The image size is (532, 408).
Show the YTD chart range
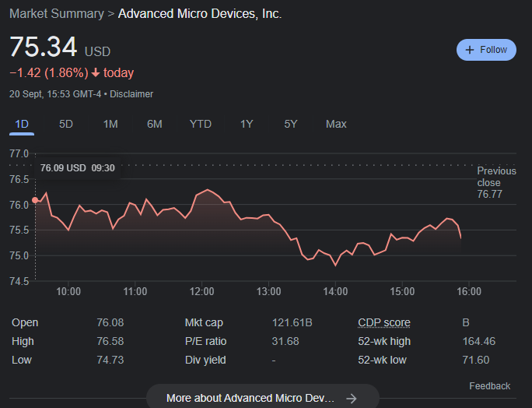click(200, 124)
